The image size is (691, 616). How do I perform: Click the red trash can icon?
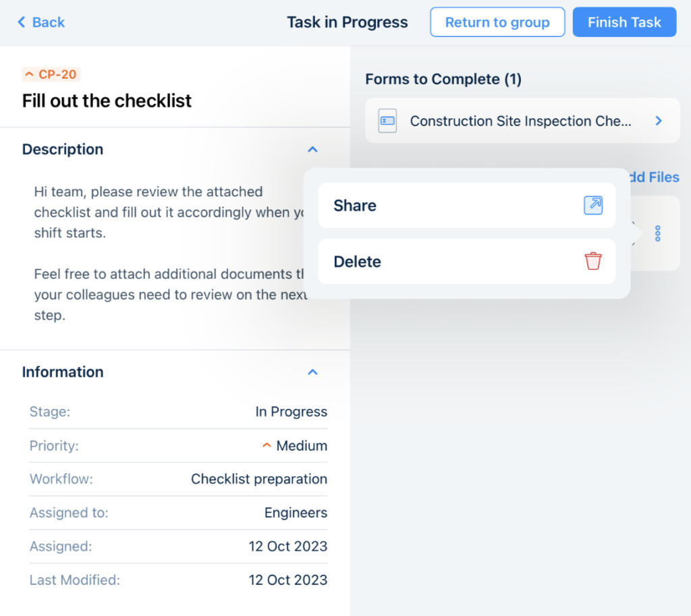coord(592,261)
